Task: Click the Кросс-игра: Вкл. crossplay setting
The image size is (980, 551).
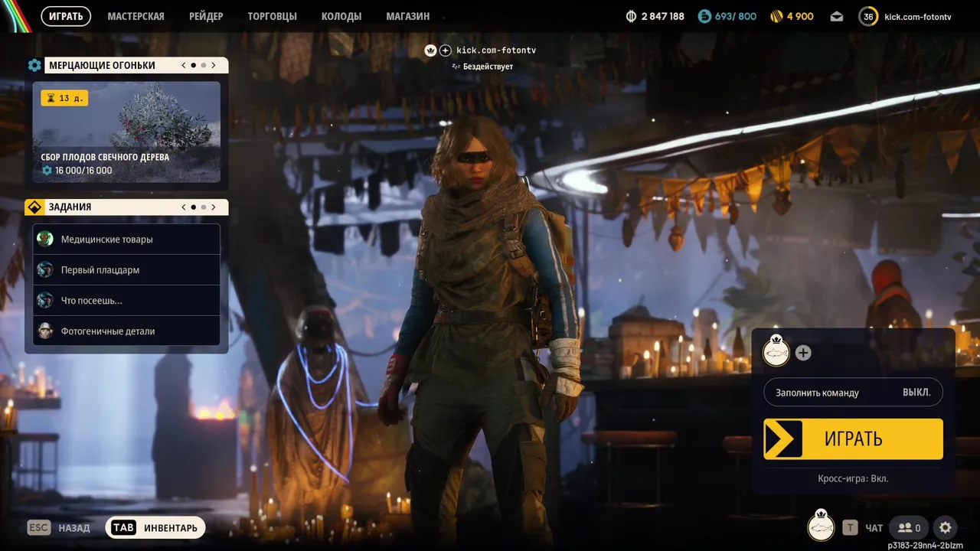Action: (x=853, y=478)
